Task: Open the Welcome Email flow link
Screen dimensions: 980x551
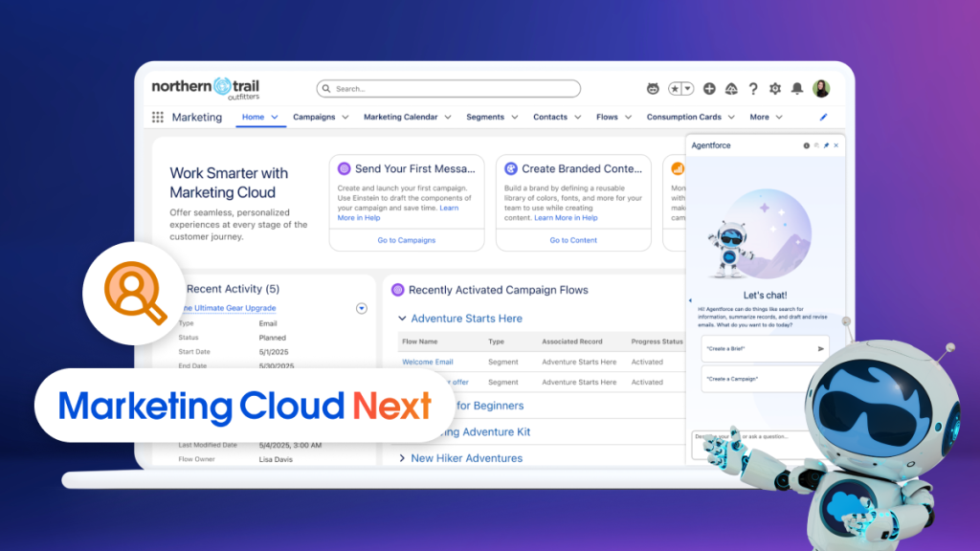Action: pos(428,362)
